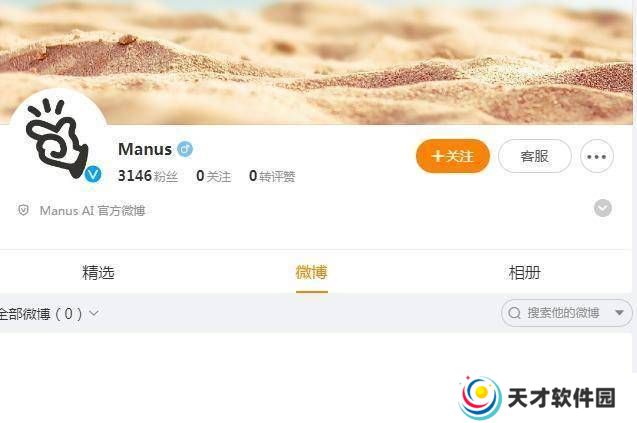Expand profile details with the gray chevron circle
637x423 pixels.
tap(603, 208)
